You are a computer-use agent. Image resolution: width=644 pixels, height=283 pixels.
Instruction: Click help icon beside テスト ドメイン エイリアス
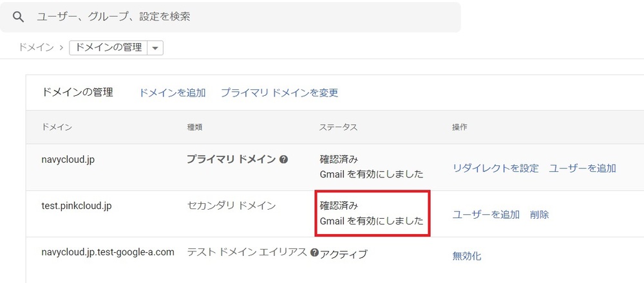(314, 252)
